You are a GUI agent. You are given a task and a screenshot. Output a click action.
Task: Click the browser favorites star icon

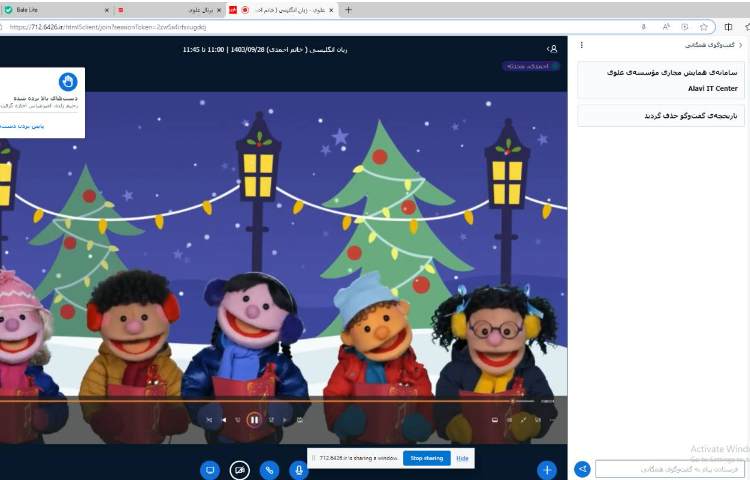(703, 27)
